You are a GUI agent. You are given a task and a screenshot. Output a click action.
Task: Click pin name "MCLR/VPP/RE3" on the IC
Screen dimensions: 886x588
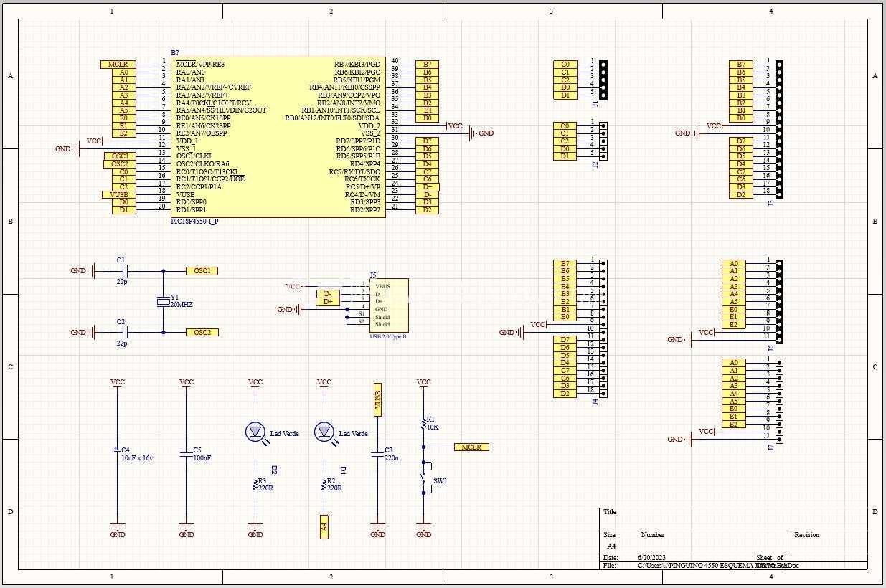200,65
